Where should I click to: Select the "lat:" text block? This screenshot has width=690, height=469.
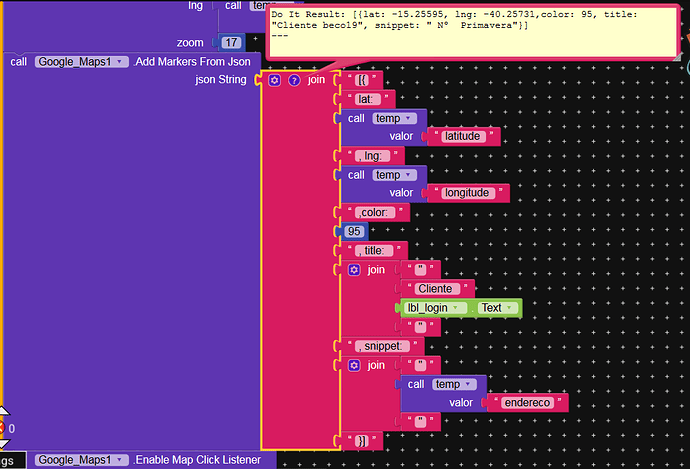click(x=368, y=99)
